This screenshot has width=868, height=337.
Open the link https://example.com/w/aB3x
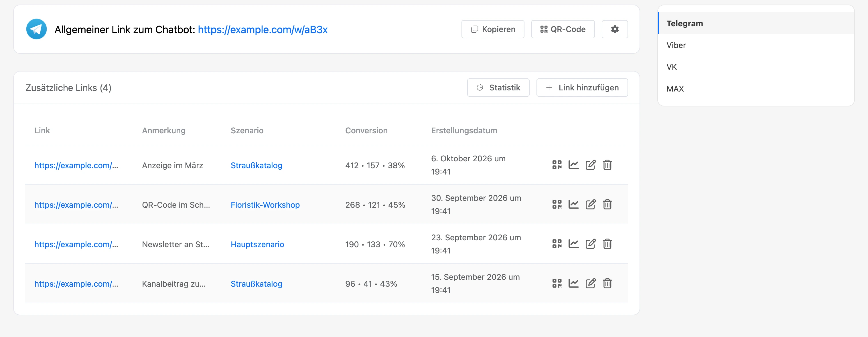click(x=263, y=30)
